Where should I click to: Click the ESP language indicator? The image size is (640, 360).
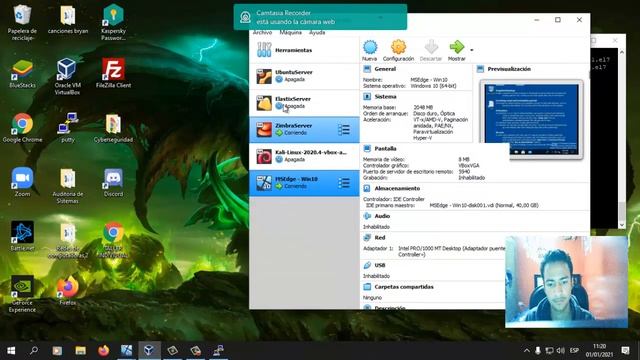[574, 351]
